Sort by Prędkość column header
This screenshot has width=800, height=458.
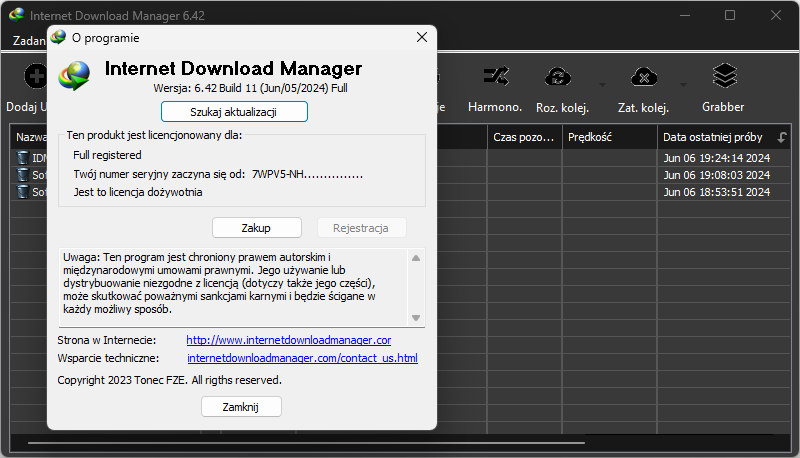tap(610, 137)
